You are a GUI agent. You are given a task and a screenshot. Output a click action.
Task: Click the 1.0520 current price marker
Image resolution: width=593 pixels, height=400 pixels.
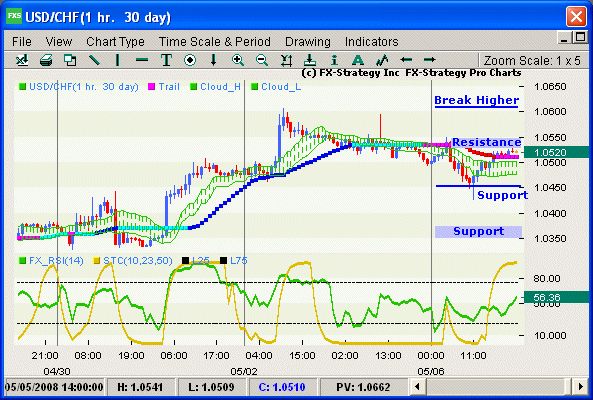(556, 152)
